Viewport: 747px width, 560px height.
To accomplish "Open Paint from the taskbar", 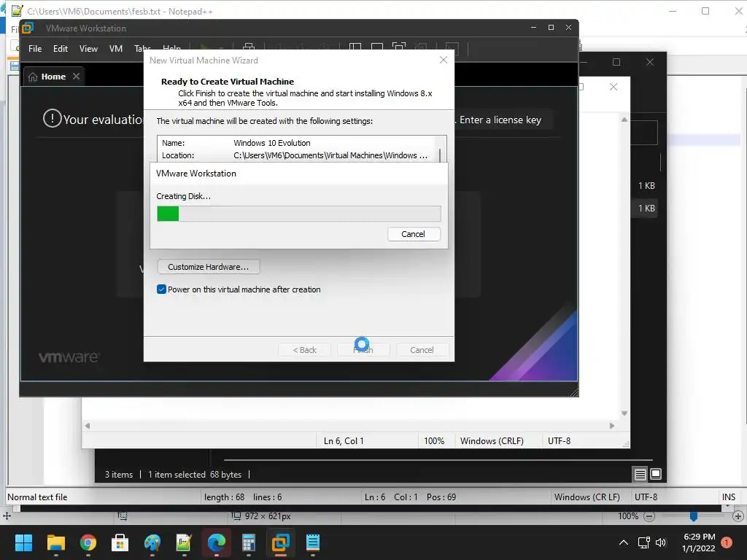I will point(152,542).
